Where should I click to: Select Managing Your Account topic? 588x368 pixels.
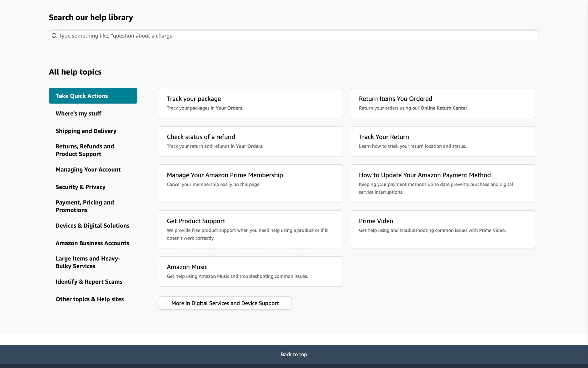(88, 170)
